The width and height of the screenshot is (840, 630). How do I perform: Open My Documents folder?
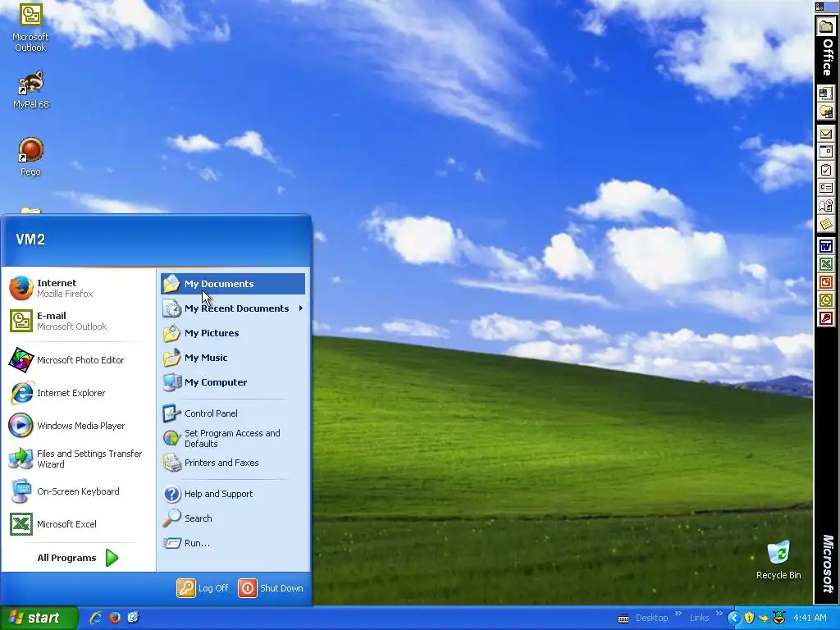click(232, 284)
